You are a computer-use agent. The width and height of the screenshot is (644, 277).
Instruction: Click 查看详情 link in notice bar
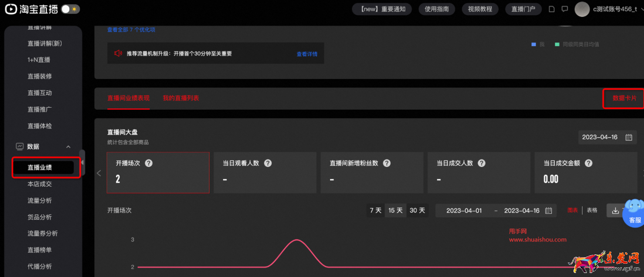(307, 54)
